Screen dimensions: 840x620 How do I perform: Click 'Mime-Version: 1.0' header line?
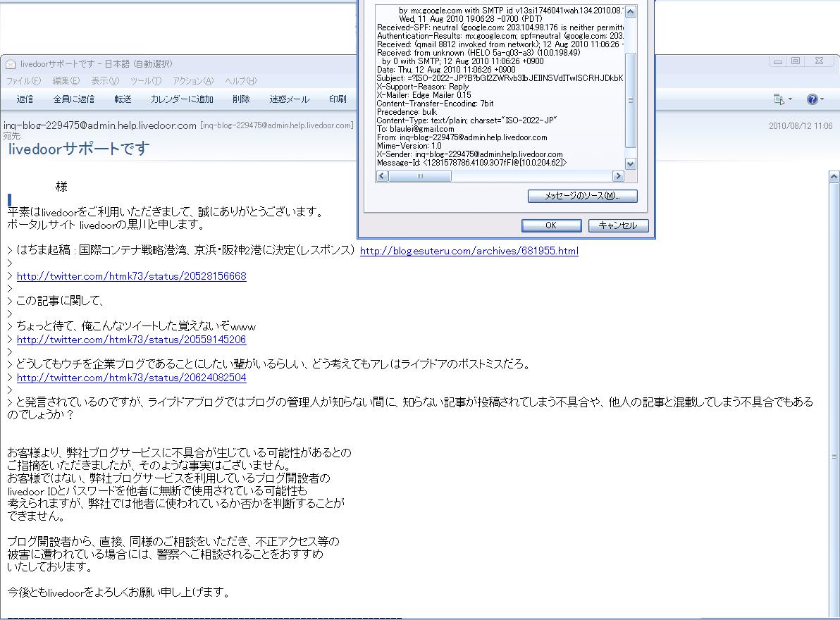click(409, 146)
